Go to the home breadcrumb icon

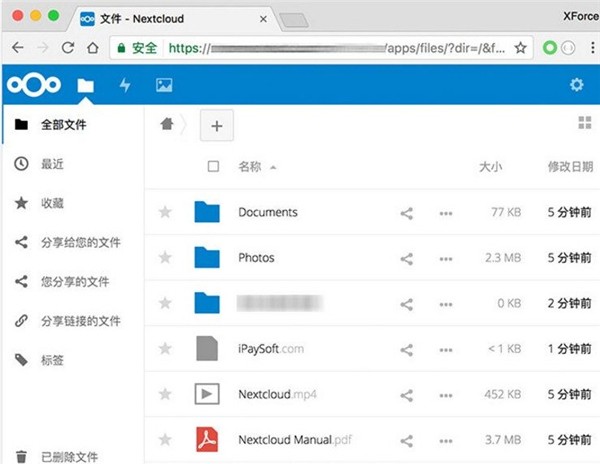pyautogui.click(x=167, y=124)
